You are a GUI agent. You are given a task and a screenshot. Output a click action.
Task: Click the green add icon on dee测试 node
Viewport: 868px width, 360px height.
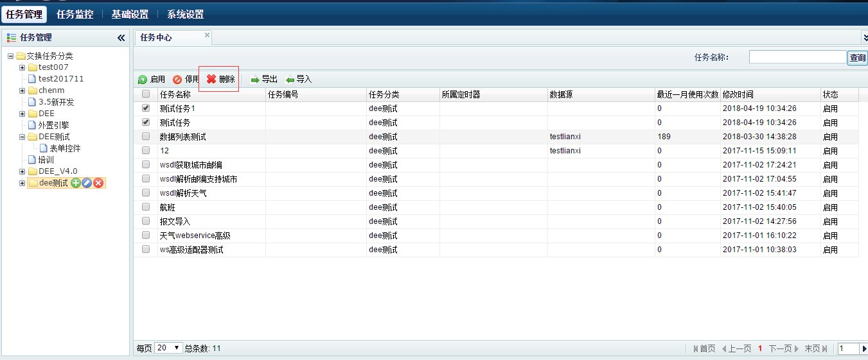click(76, 183)
